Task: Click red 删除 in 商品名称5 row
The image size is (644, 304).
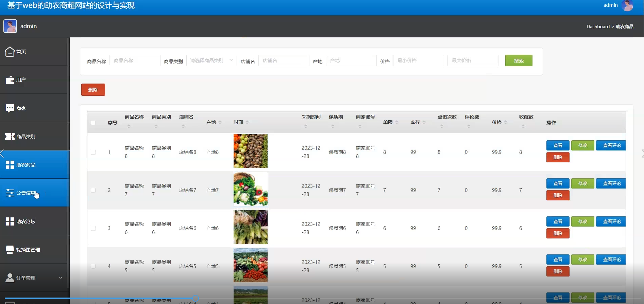Action: [x=558, y=271]
